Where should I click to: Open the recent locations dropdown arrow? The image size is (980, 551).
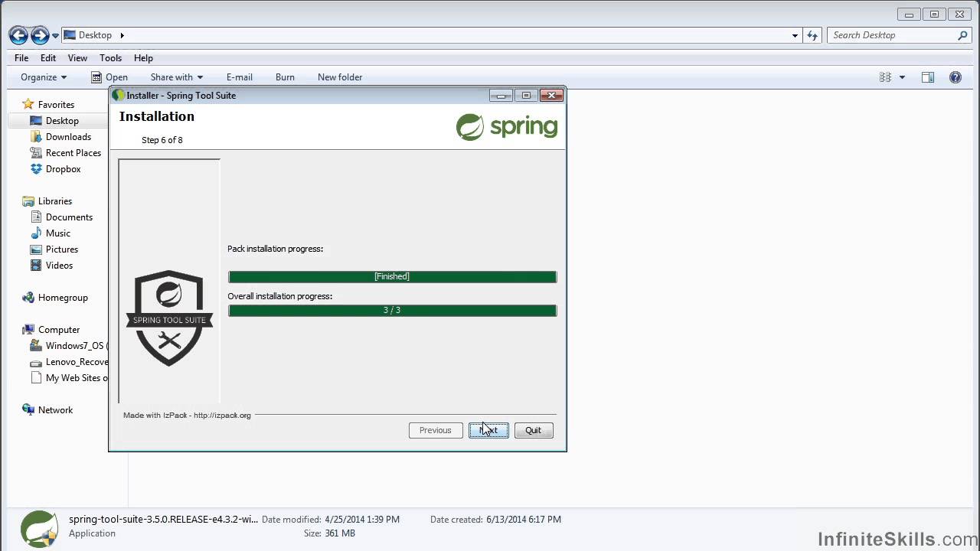tap(55, 36)
